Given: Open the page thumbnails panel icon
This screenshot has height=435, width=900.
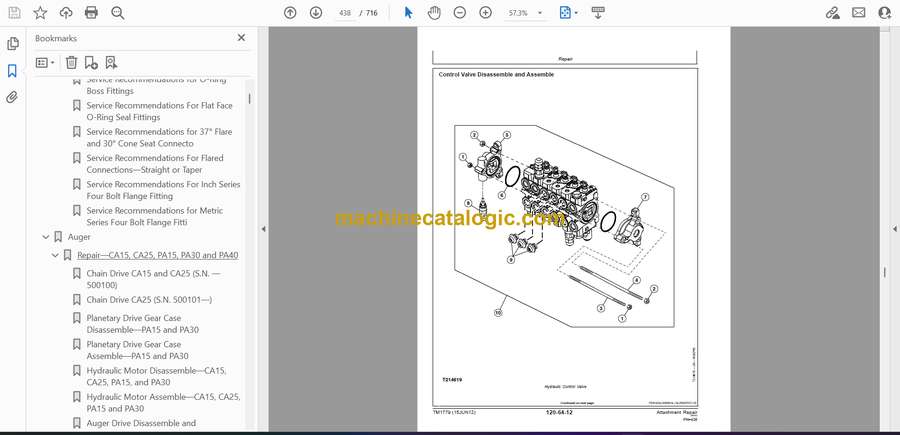Looking at the screenshot, I should pyautogui.click(x=12, y=44).
